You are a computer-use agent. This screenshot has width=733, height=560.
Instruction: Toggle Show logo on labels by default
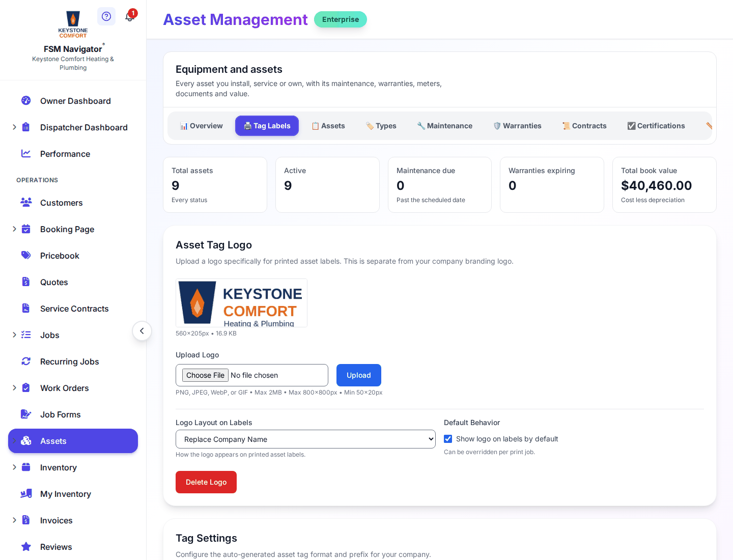[448, 439]
